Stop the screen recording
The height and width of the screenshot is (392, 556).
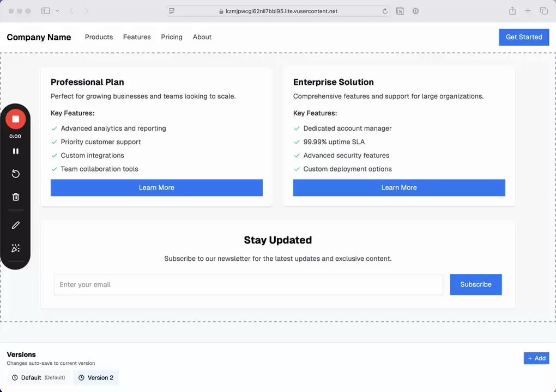coord(15,119)
